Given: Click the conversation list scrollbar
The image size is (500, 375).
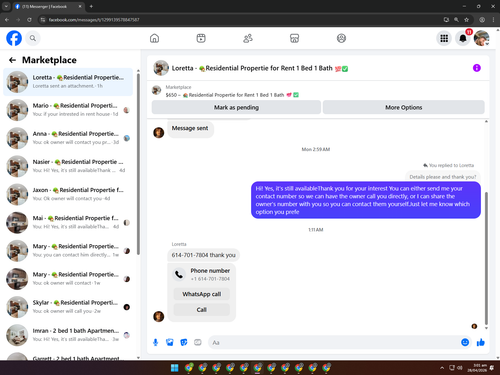Looking at the screenshot, I should (x=138, y=164).
